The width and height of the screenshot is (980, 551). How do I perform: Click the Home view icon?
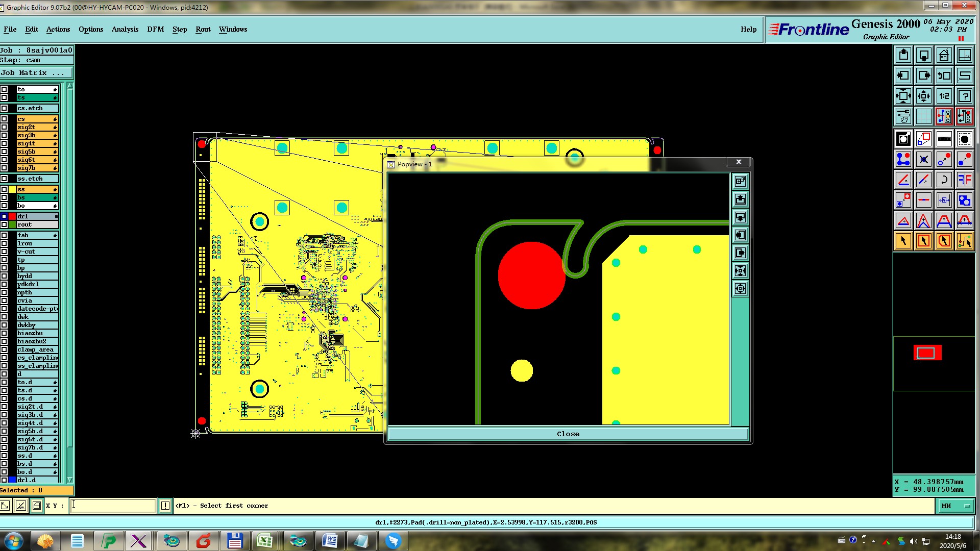pyautogui.click(x=944, y=55)
